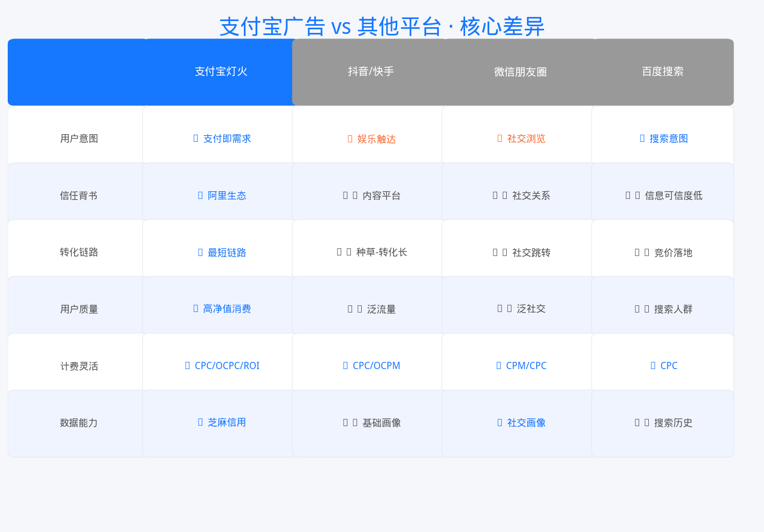Click the 信任背书 row label
This screenshot has width=764, height=532.
79,196
